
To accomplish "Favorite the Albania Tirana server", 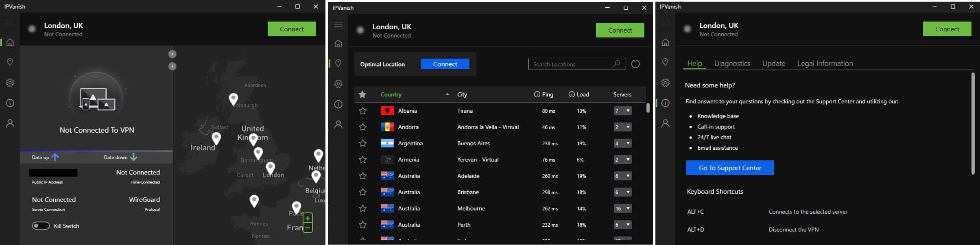I will tap(363, 111).
